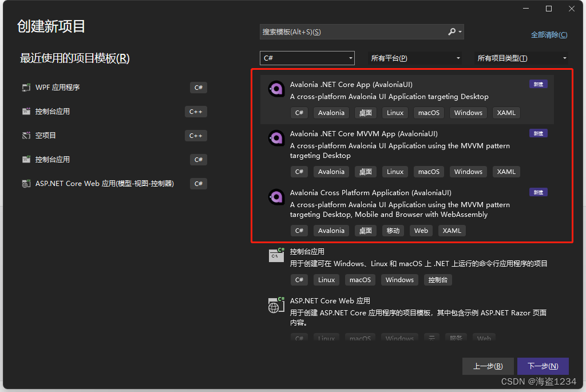586x392 pixels.
Task: Click the 新建 badge on Avalonia Cross Platform Application
Action: pyautogui.click(x=538, y=192)
